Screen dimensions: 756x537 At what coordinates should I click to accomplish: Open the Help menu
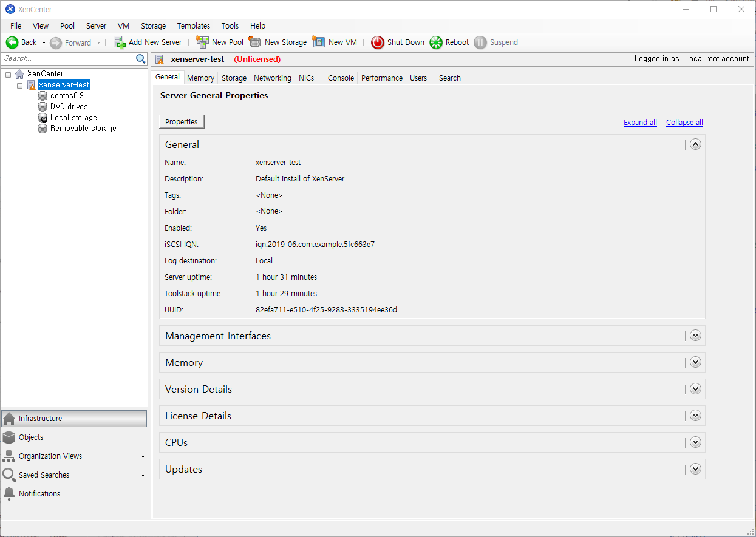[258, 26]
